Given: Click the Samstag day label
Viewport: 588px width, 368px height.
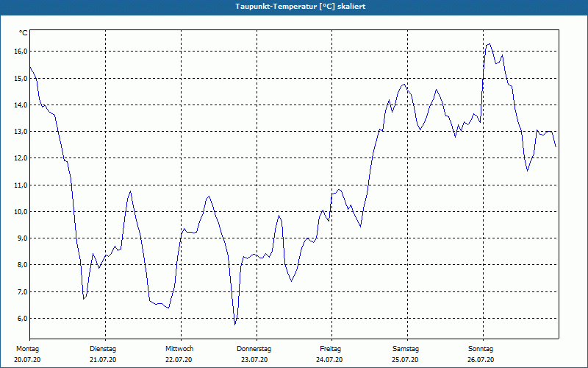Looking at the screenshot, I should pyautogui.click(x=406, y=349).
